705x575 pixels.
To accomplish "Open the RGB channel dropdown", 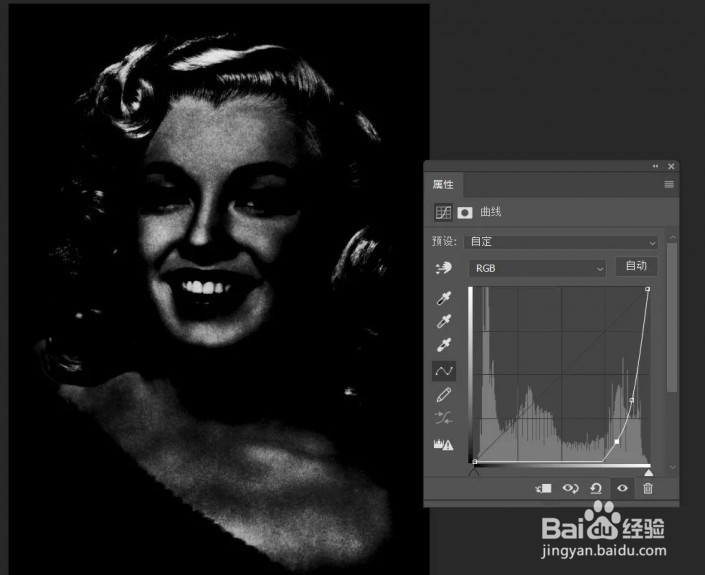I will click(537, 268).
